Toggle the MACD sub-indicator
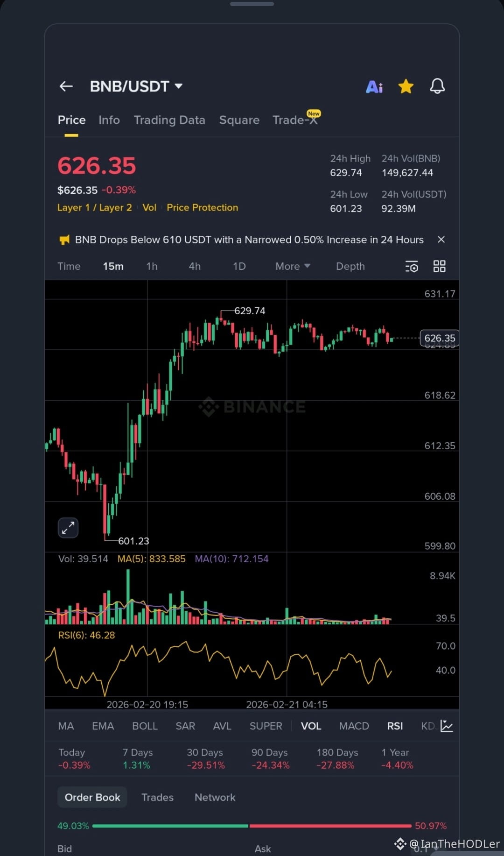The width and height of the screenshot is (504, 856). click(354, 726)
